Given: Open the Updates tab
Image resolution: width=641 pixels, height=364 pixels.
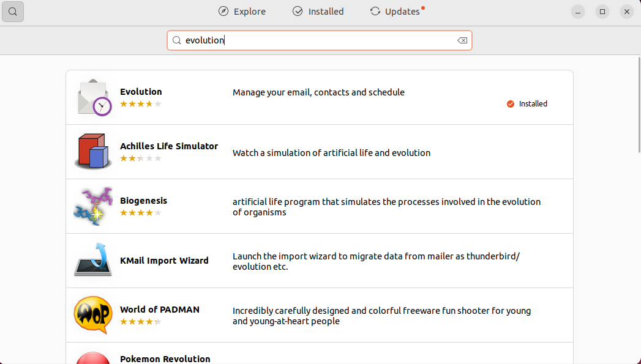Looking at the screenshot, I should 397,12.
